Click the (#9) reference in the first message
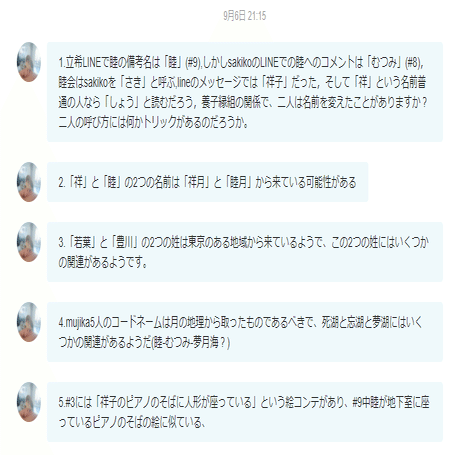Screen dimensions: 455x455 coord(193,62)
